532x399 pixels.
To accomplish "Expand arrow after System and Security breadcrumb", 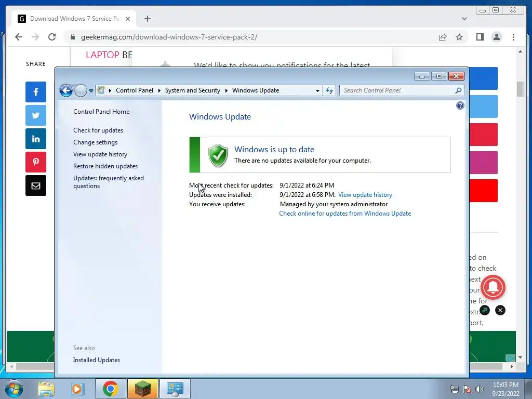I will [227, 90].
